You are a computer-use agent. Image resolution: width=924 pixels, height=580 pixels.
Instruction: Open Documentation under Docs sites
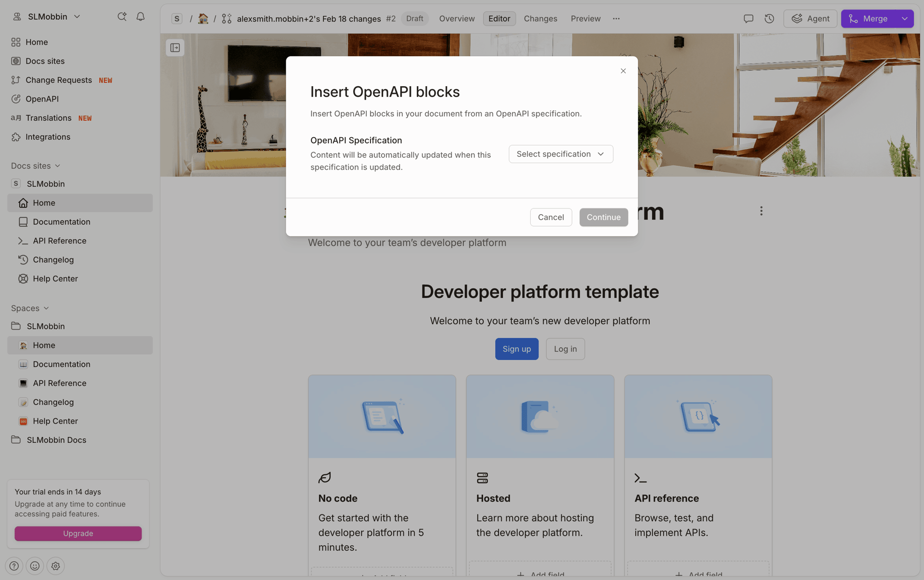pos(80,222)
